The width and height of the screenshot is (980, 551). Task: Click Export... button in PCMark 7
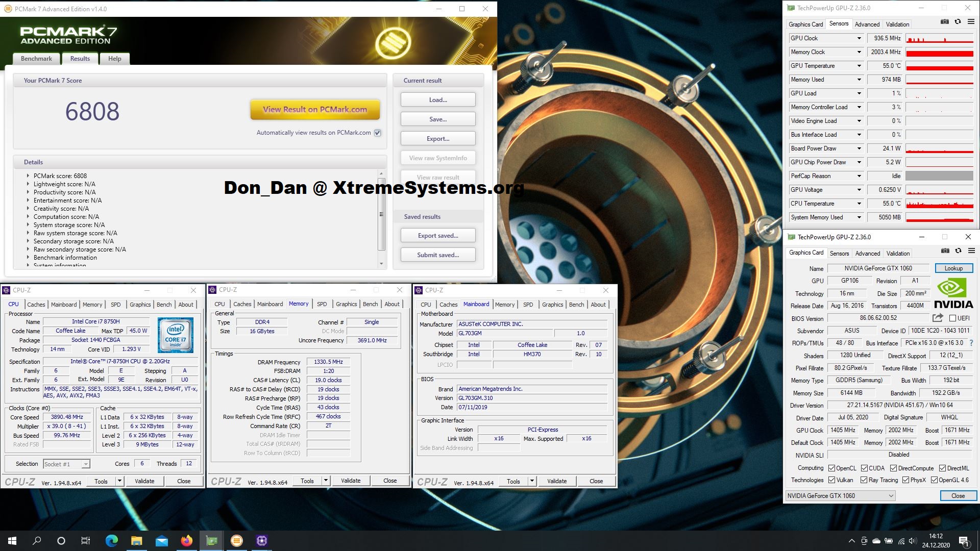(x=438, y=138)
